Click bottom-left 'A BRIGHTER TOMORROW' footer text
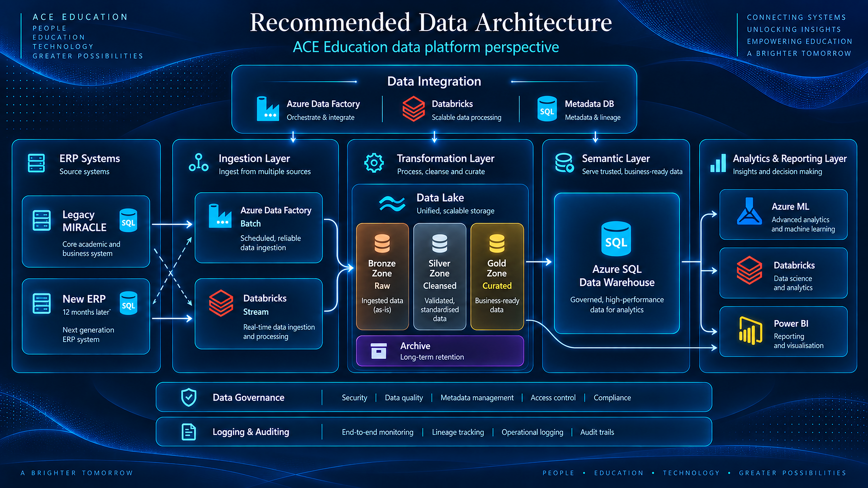The width and height of the screenshot is (868, 488). tap(76, 473)
